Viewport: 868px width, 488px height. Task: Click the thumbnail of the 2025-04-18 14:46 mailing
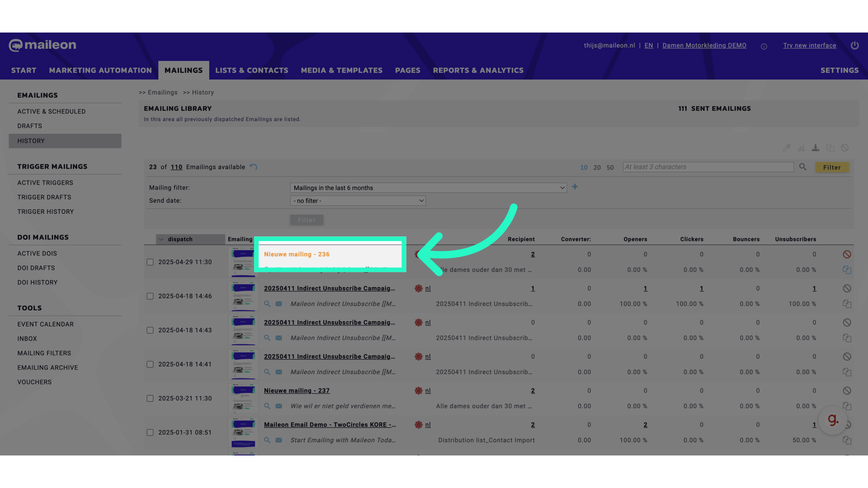pyautogui.click(x=243, y=296)
